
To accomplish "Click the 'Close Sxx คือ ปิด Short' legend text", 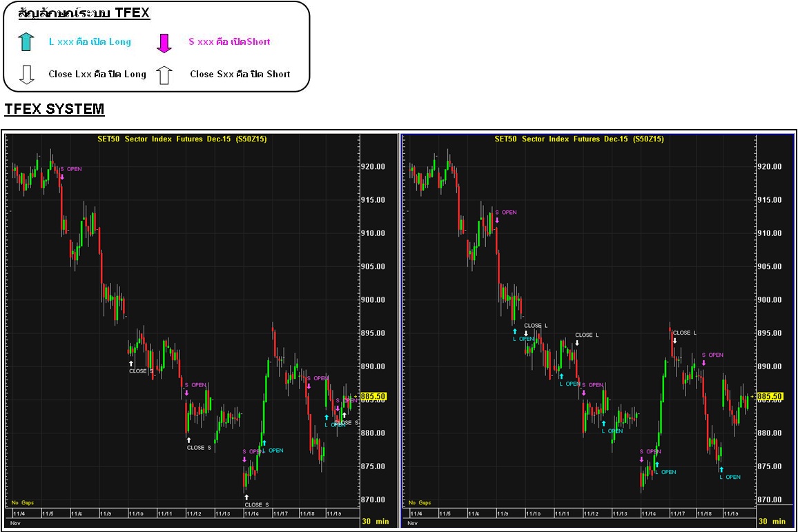I will [240, 75].
